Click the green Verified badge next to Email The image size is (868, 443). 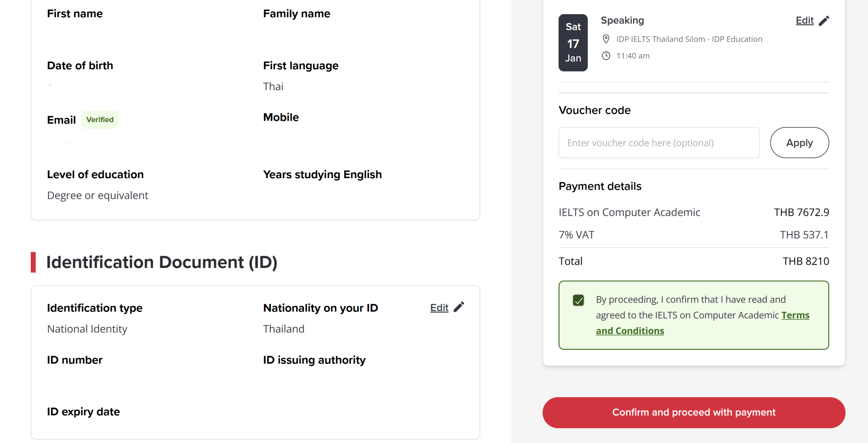[100, 119]
